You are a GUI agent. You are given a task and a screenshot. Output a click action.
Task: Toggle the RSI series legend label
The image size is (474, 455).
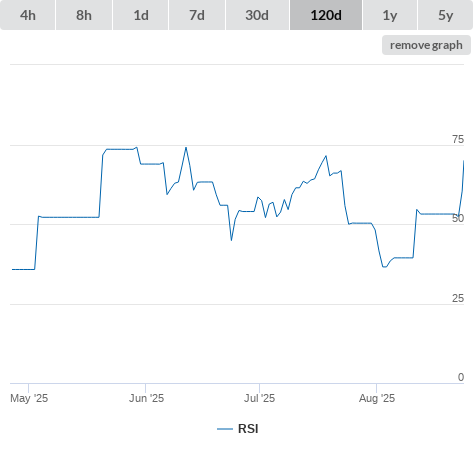(x=248, y=429)
